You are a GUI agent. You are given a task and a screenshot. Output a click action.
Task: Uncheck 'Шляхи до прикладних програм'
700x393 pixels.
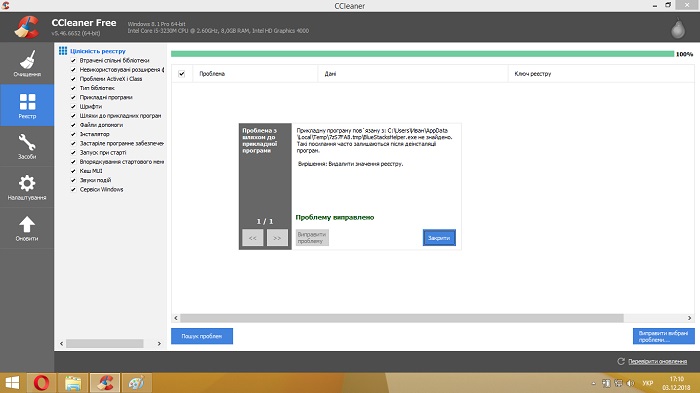coord(73,116)
